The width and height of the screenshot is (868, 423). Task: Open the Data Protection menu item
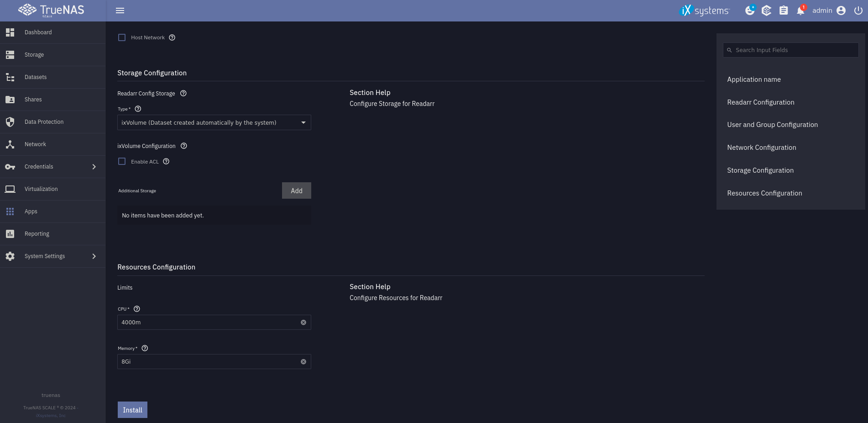[53, 122]
